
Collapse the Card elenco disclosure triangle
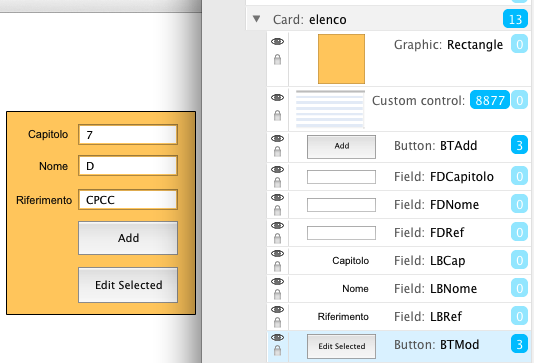click(257, 19)
